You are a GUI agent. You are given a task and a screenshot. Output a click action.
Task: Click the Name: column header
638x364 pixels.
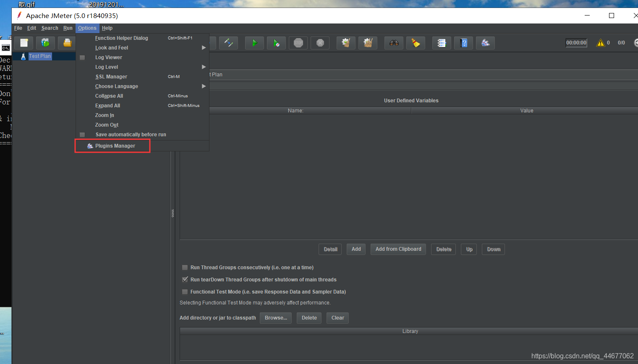click(x=295, y=111)
